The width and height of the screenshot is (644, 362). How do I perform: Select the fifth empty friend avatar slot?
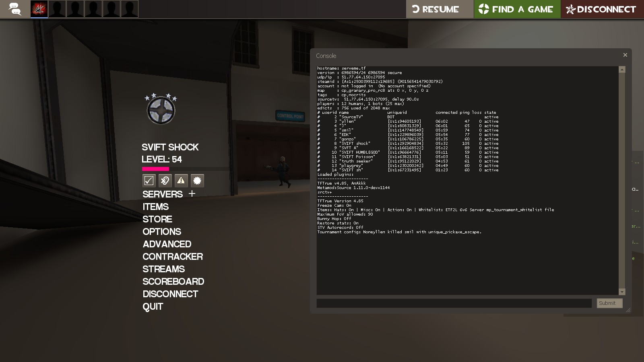[x=111, y=9]
